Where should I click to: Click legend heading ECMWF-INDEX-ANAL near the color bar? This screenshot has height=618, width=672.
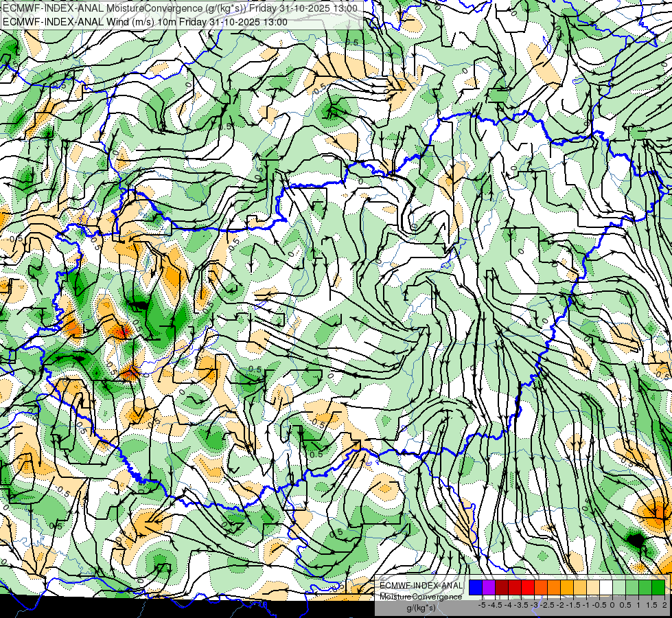pos(421,586)
